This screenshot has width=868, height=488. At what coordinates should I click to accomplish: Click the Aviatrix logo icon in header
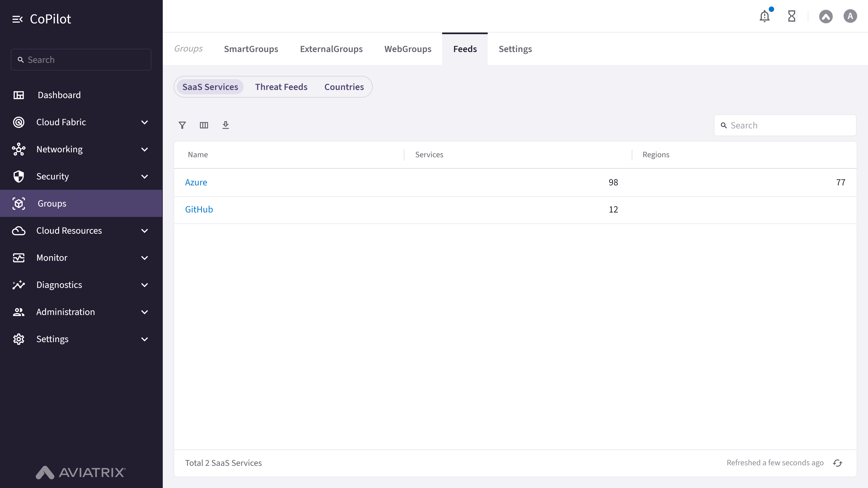point(826,16)
